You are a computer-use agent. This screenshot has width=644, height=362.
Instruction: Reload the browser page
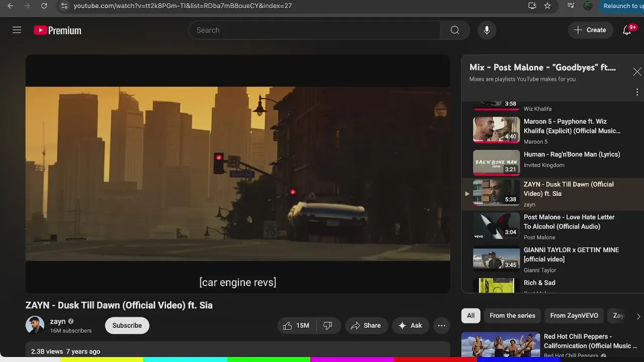click(44, 6)
